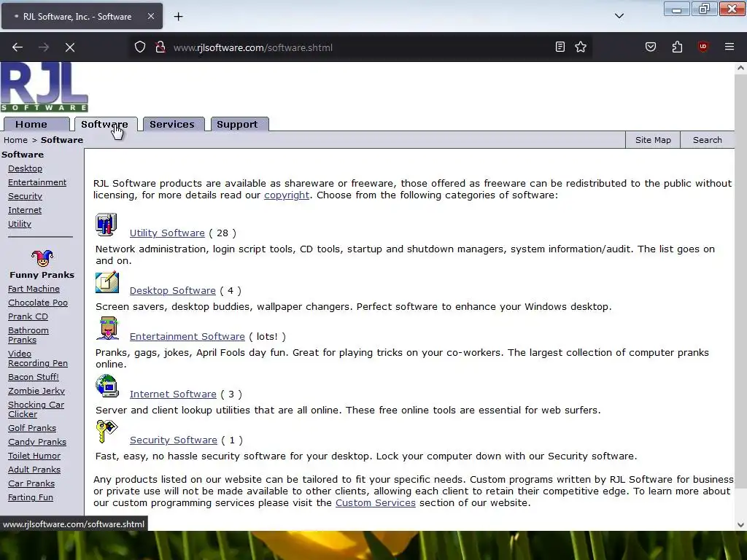747x560 pixels.
Task: Open the Utility Software category link
Action: 167,233
